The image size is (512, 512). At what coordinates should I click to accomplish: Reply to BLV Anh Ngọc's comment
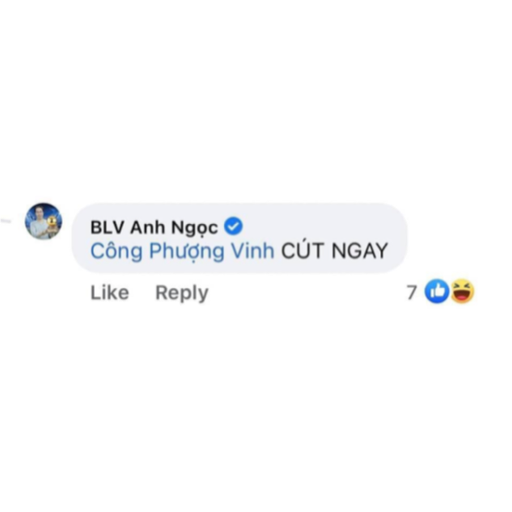point(182,294)
